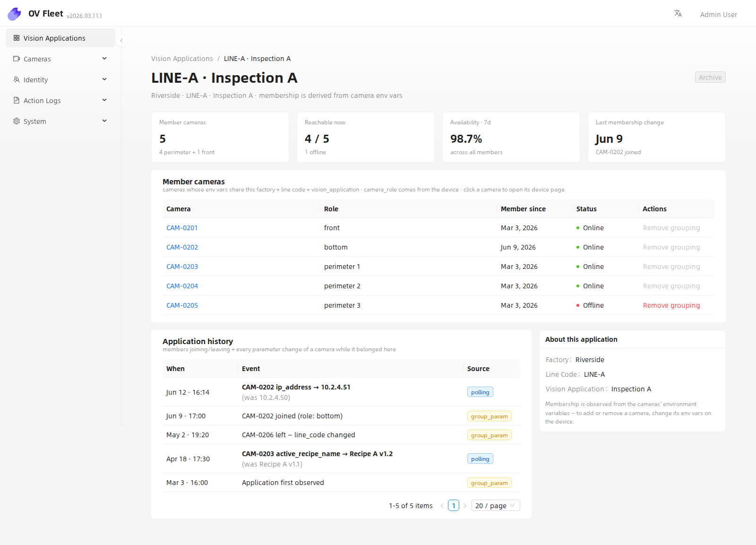Expand the System menu chevron
This screenshot has width=756, height=545.
point(104,121)
